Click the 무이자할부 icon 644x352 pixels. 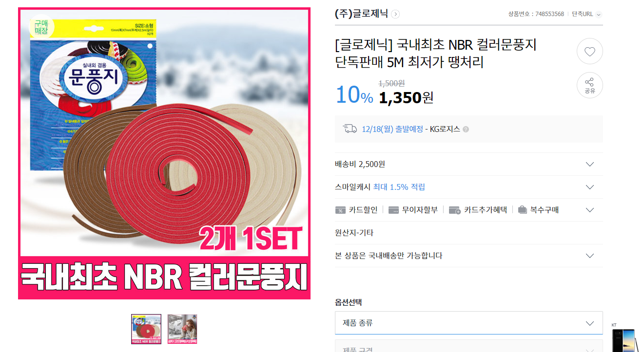pyautogui.click(x=393, y=210)
